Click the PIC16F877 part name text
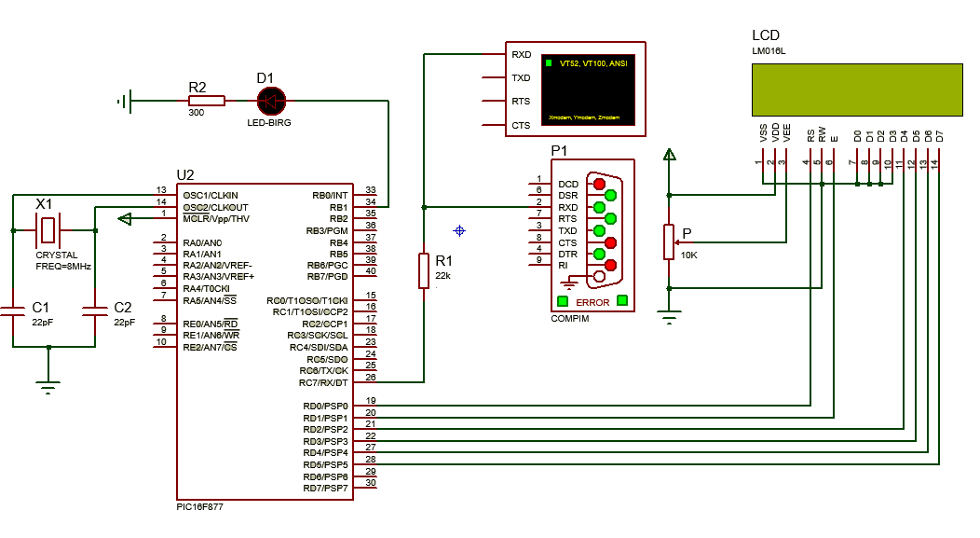 (200, 506)
